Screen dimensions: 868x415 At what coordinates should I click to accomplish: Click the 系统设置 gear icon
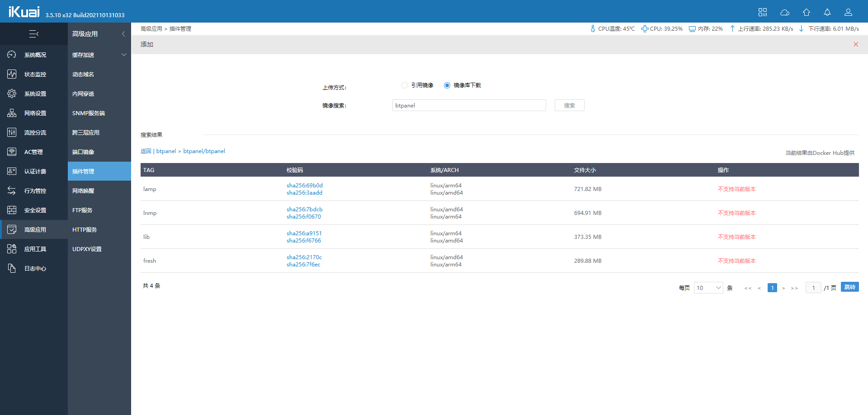tap(12, 93)
